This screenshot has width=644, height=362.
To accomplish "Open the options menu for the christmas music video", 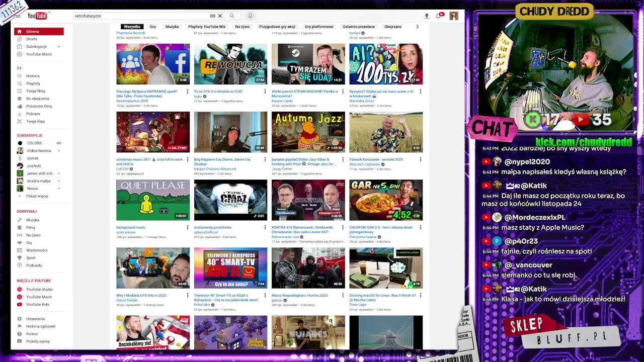I will tap(187, 159).
